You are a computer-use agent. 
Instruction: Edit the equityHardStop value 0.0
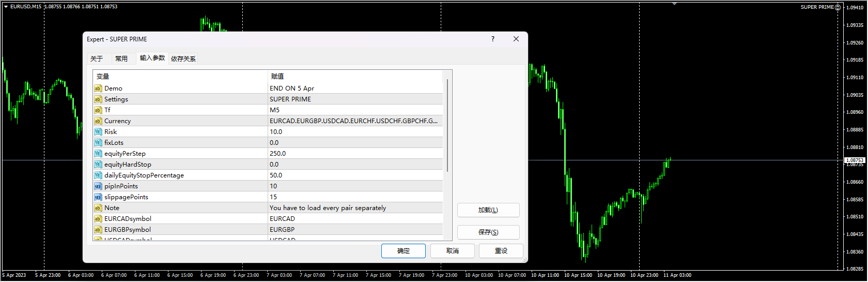pos(355,165)
